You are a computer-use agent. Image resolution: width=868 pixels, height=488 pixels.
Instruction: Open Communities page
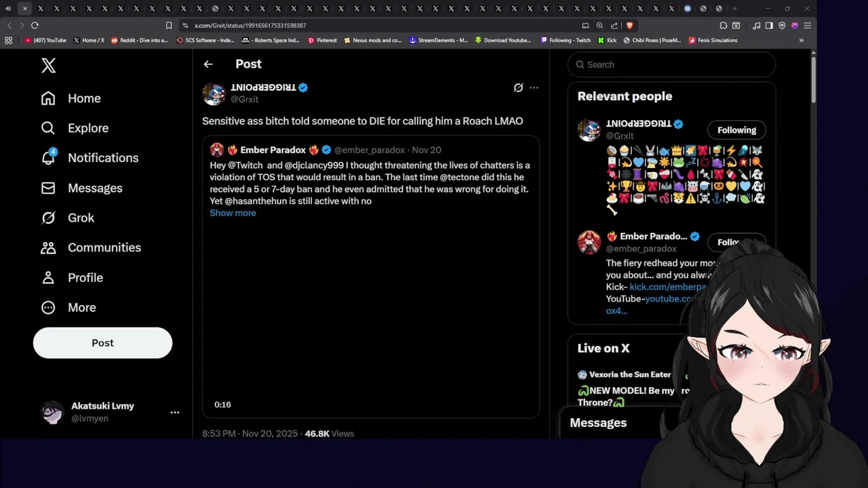91,247
